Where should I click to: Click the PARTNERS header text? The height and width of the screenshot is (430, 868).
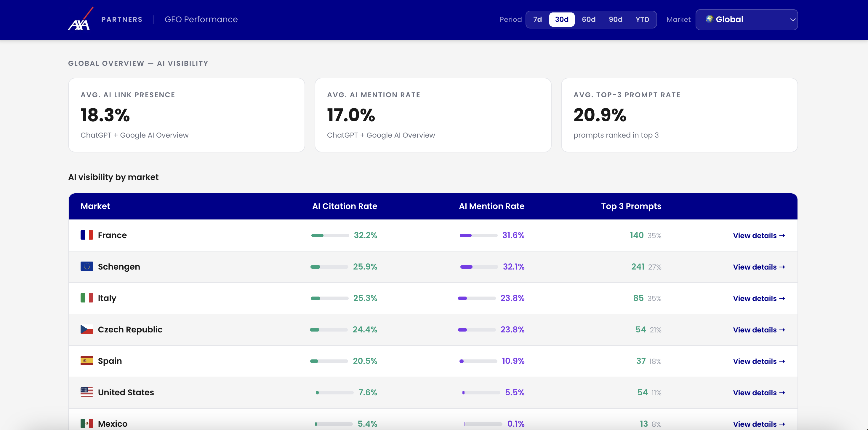(122, 20)
